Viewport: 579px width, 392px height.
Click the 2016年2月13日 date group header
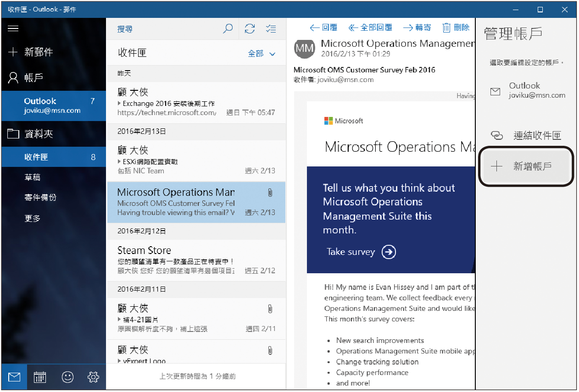pyautogui.click(x=196, y=132)
